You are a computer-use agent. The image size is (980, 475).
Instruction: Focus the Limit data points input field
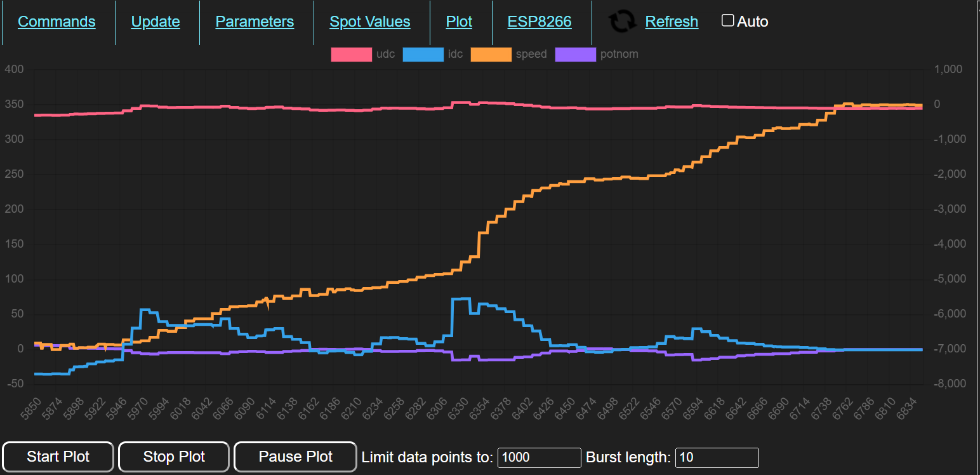coord(539,457)
